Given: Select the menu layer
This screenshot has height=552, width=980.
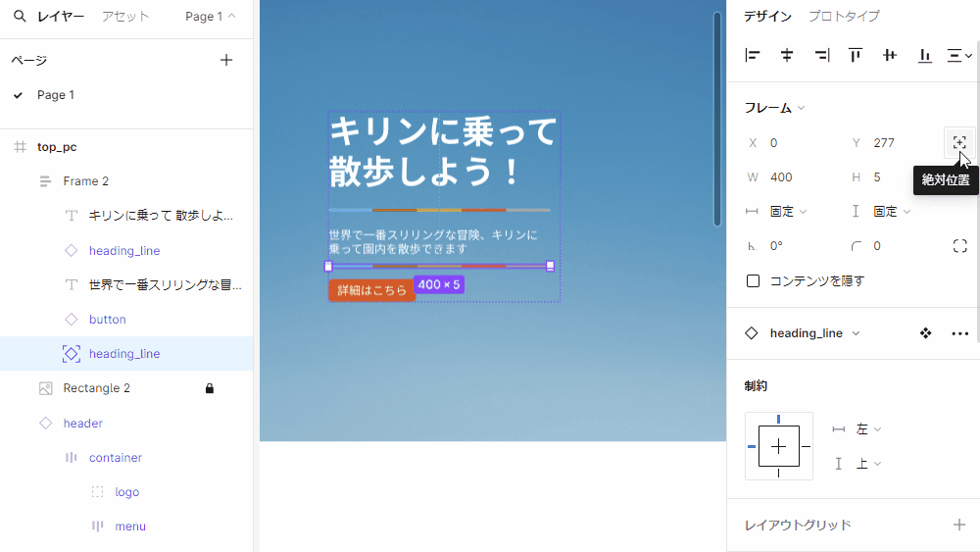Looking at the screenshot, I should 130,527.
